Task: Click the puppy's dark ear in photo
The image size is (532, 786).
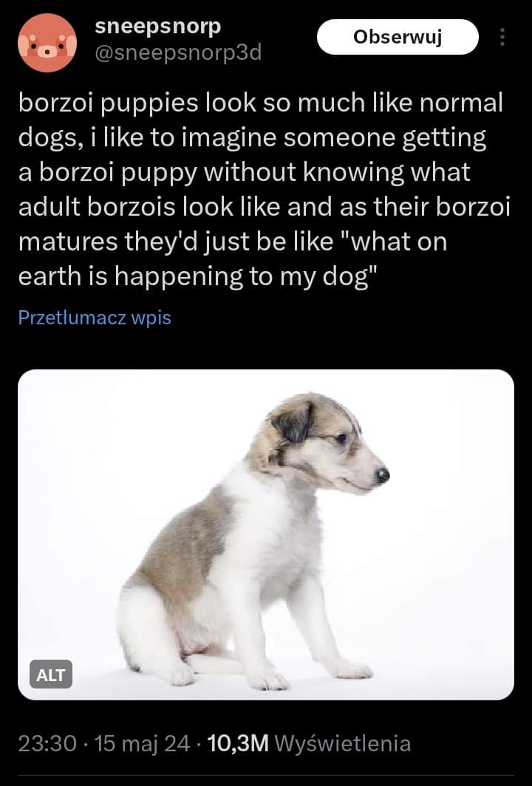Action: point(293,423)
